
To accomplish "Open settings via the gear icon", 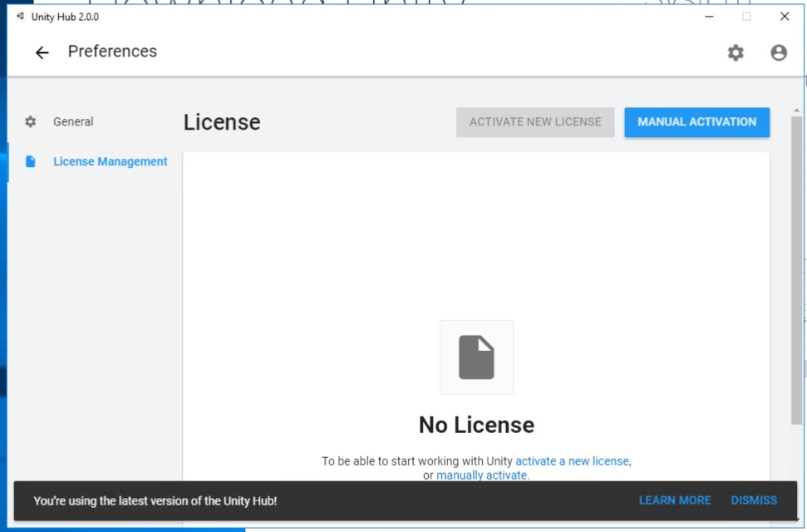I will point(736,52).
